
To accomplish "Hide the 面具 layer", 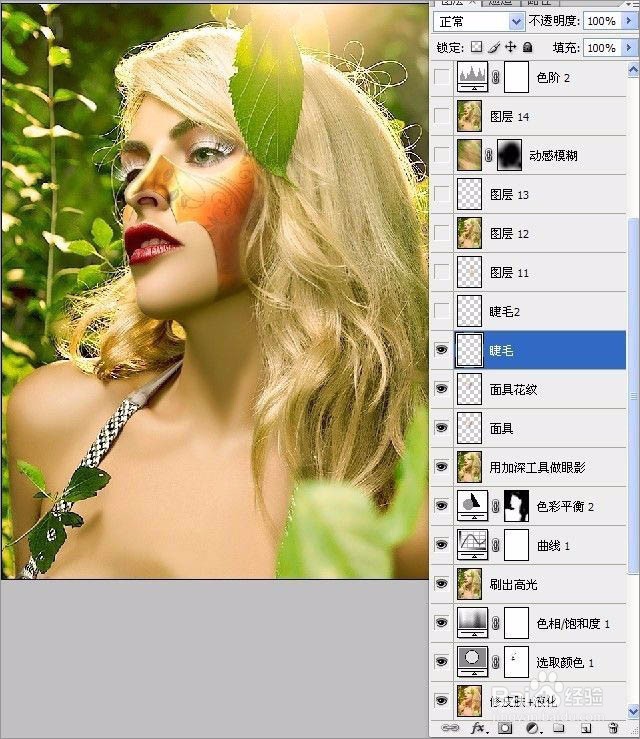I will [x=441, y=427].
